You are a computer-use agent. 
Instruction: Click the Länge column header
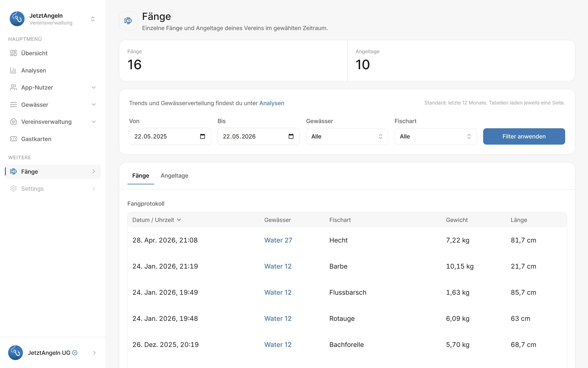click(519, 220)
